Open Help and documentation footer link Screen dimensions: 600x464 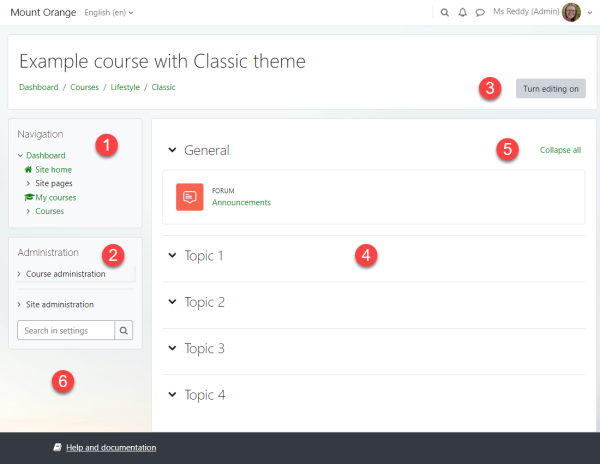click(110, 448)
